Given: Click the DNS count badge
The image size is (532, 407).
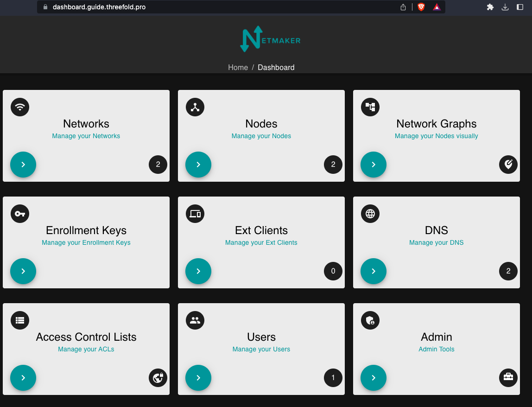Looking at the screenshot, I should (x=508, y=271).
